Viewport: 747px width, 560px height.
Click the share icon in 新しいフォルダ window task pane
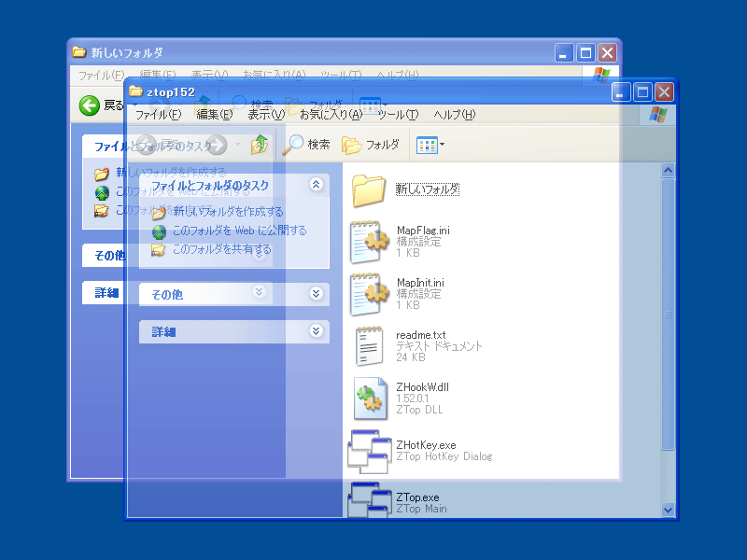101,210
